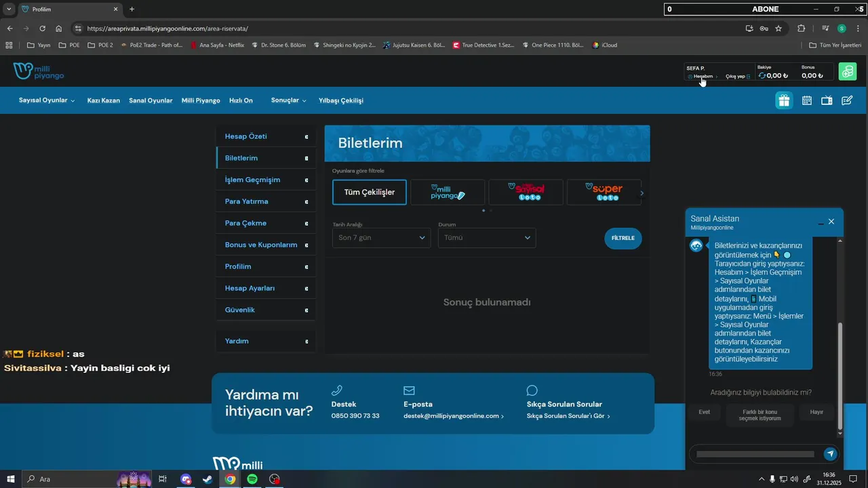Open the Tarih Aralığı Son 7 gün dropdown
The height and width of the screenshot is (488, 868).
point(381,238)
